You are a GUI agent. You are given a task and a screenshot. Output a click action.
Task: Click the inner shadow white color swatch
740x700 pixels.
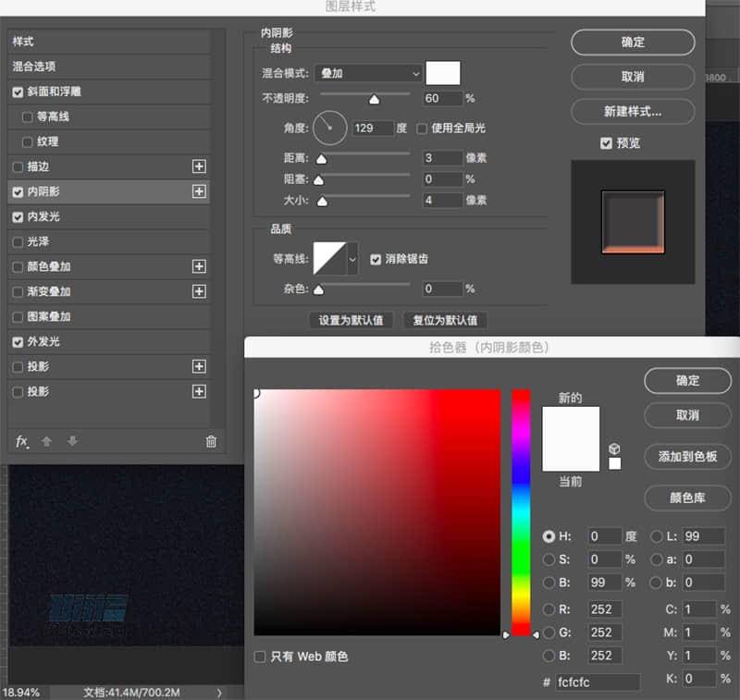tap(443, 73)
